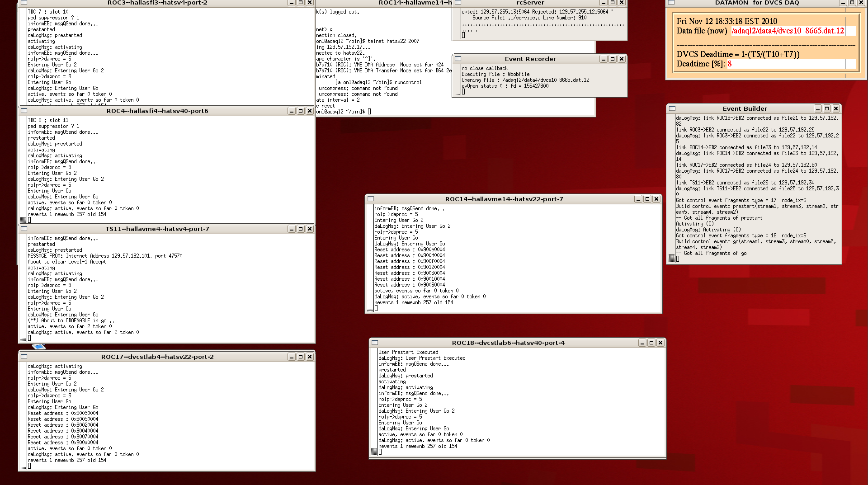
Task: Click 'telnet hatsv22 2007' command line in top ROC14 terminal
Action: (x=393, y=41)
